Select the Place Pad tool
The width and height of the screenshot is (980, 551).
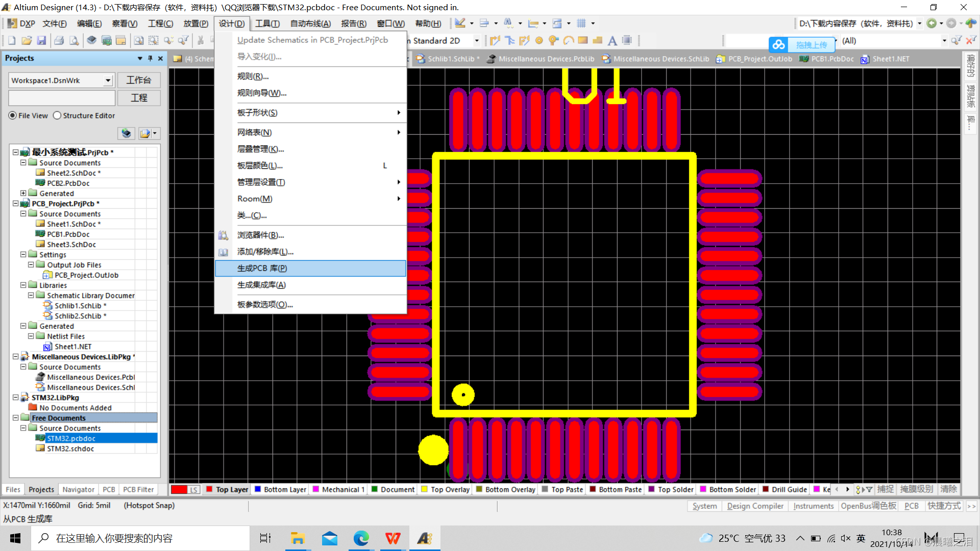pos(539,41)
